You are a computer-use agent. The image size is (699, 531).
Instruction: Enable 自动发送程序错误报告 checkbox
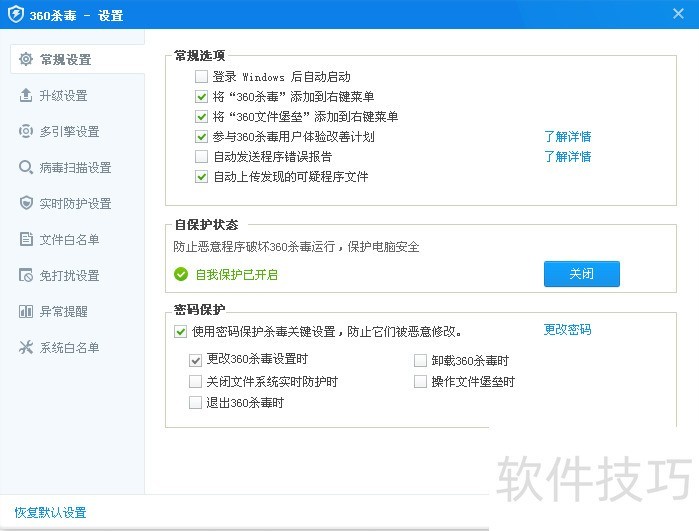click(x=201, y=156)
